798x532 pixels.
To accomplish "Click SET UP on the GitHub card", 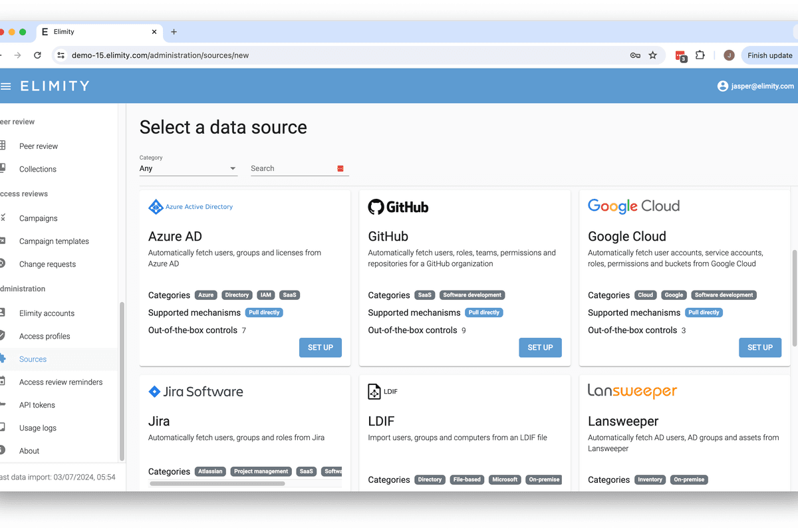I will 540,348.
